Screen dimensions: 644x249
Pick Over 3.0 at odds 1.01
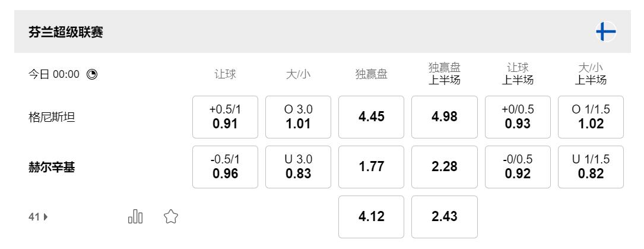coord(299,117)
